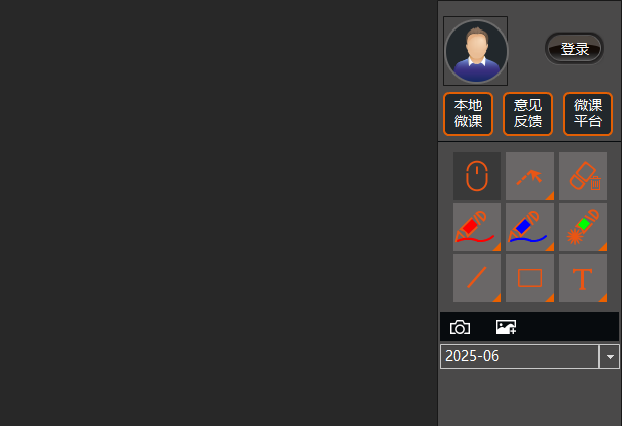This screenshot has height=426, width=622.
Task: Insert a picture with add-image icon
Action: [506, 327]
